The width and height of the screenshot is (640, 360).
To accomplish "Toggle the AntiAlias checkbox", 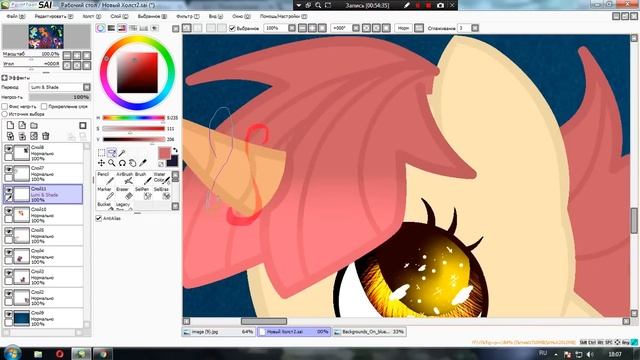I will click(x=98, y=218).
